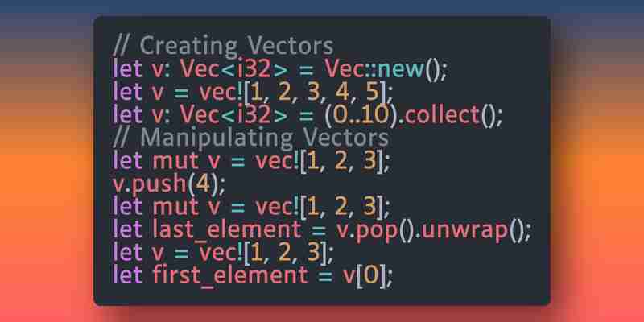Click the "push" method call
The width and height of the screenshot is (644, 322).
158,184
